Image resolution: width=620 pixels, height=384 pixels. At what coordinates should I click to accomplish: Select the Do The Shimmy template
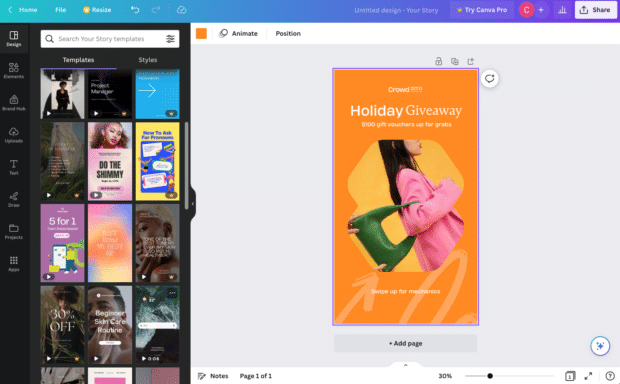[110, 161]
